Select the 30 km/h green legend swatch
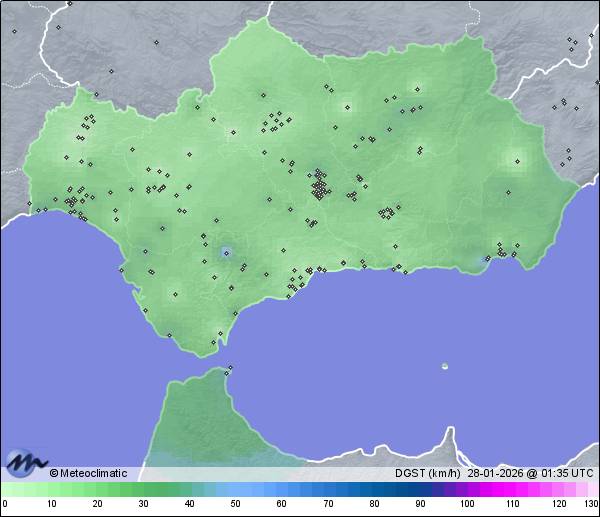The width and height of the screenshot is (600, 517). click(143, 490)
